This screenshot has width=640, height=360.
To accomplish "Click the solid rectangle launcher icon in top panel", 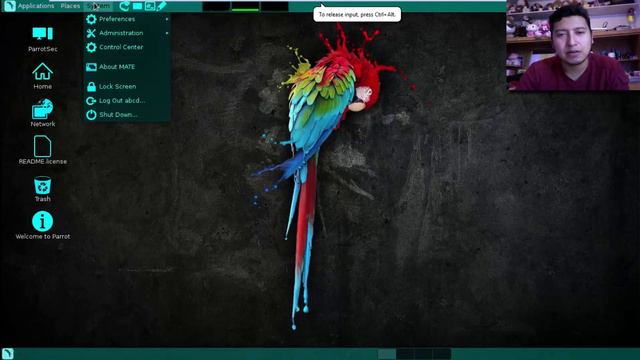I will coord(138,6).
